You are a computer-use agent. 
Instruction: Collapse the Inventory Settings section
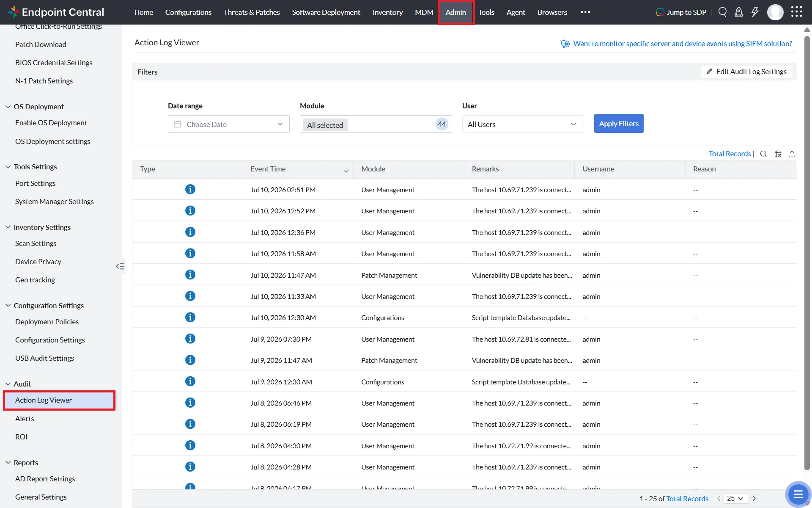click(x=8, y=227)
